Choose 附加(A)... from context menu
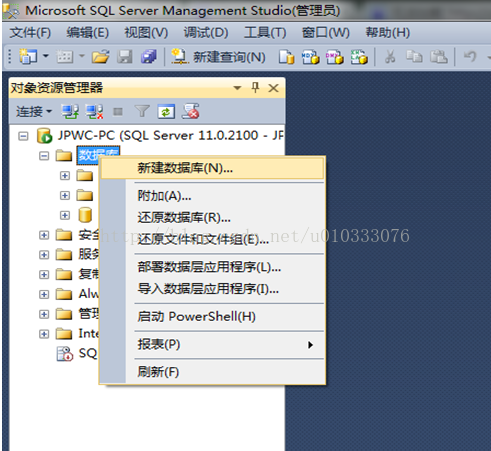 click(x=212, y=196)
